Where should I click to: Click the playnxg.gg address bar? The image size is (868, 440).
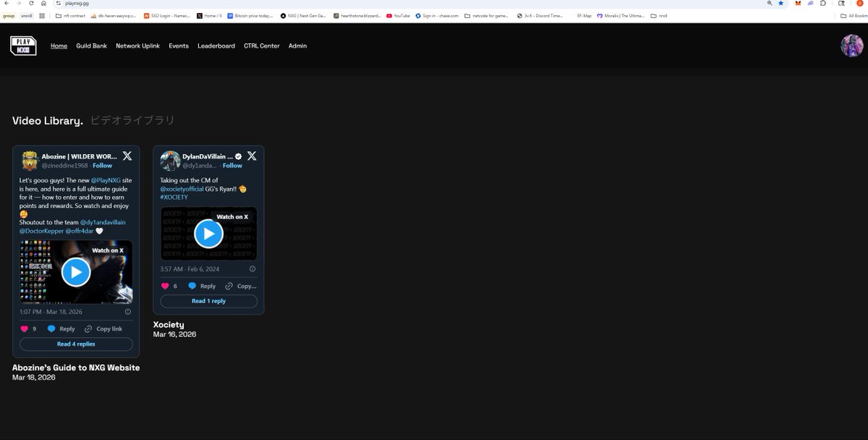click(412, 3)
